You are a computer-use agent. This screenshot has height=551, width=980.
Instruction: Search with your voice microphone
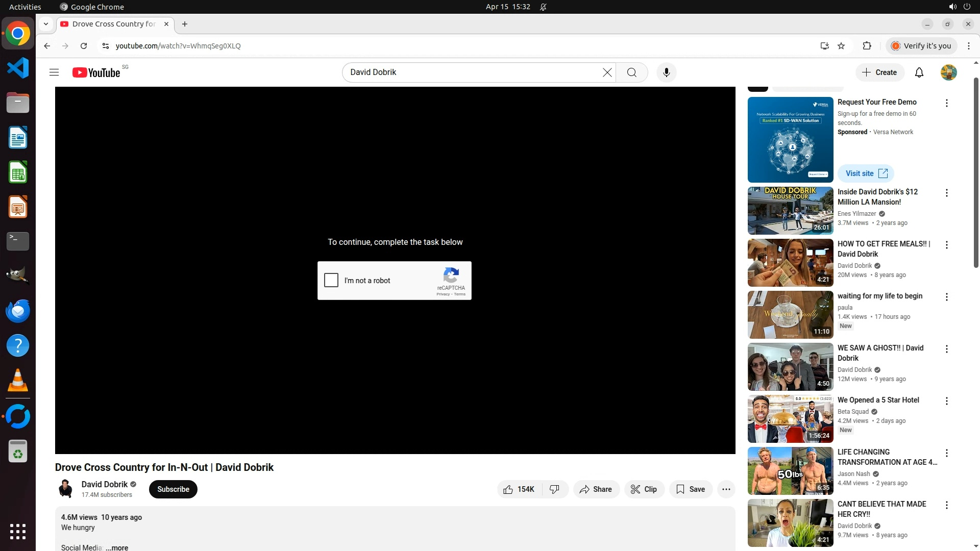[x=666, y=72]
